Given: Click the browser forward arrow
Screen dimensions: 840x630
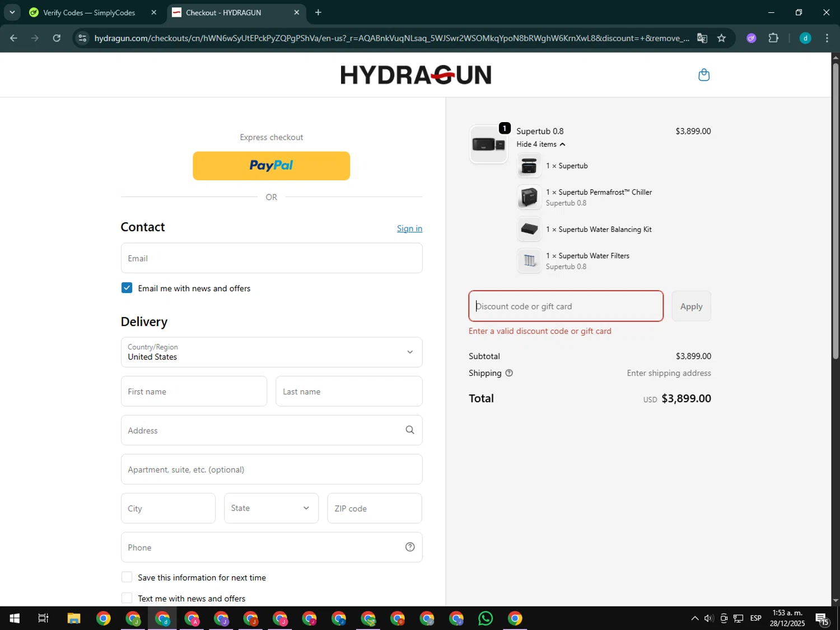Looking at the screenshot, I should point(35,38).
